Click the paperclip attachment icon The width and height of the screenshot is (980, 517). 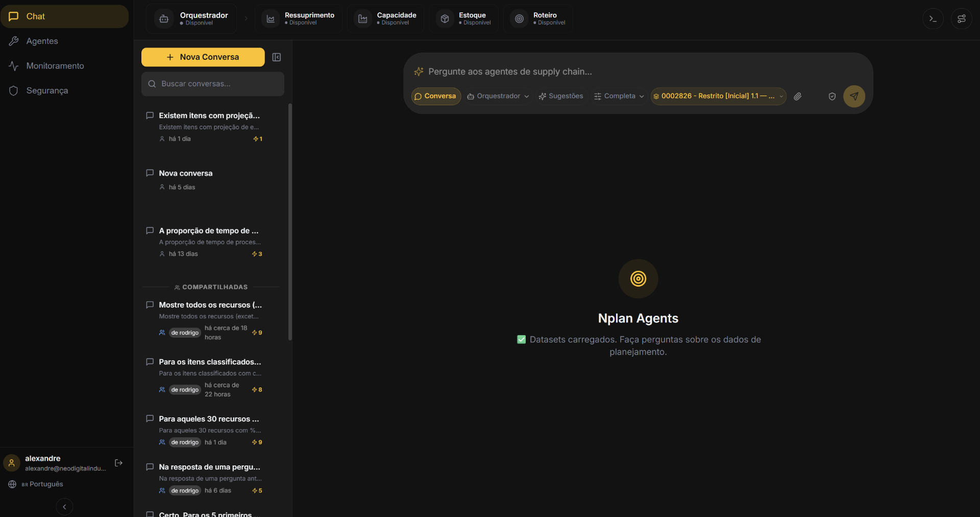[x=798, y=96]
